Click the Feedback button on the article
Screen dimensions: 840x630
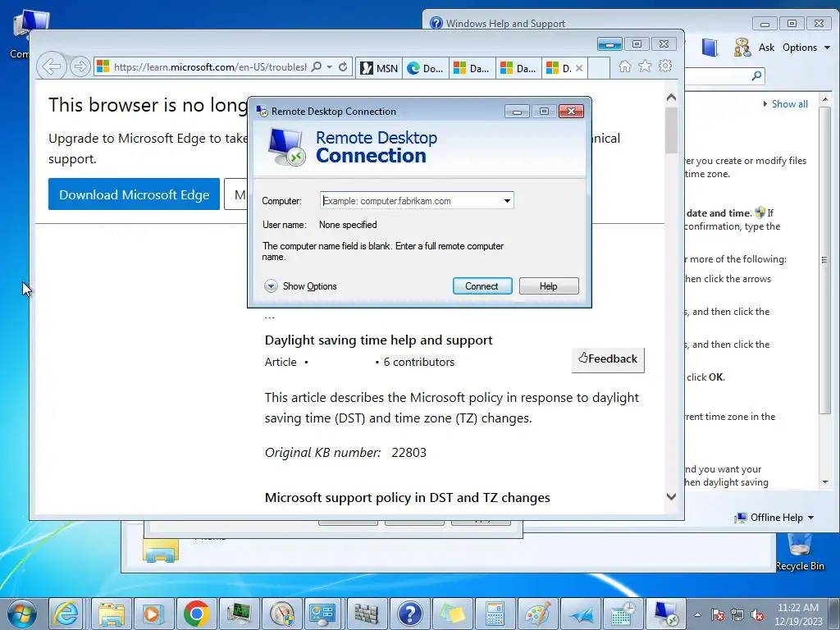pos(608,359)
